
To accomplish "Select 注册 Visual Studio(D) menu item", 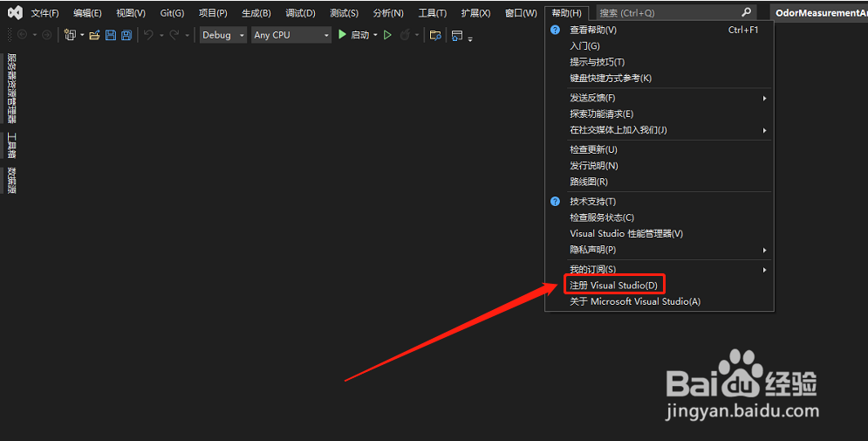I will pos(660,286).
